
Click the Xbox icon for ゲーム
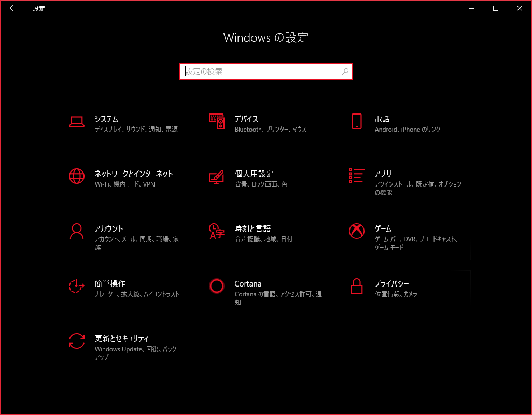pos(357,231)
